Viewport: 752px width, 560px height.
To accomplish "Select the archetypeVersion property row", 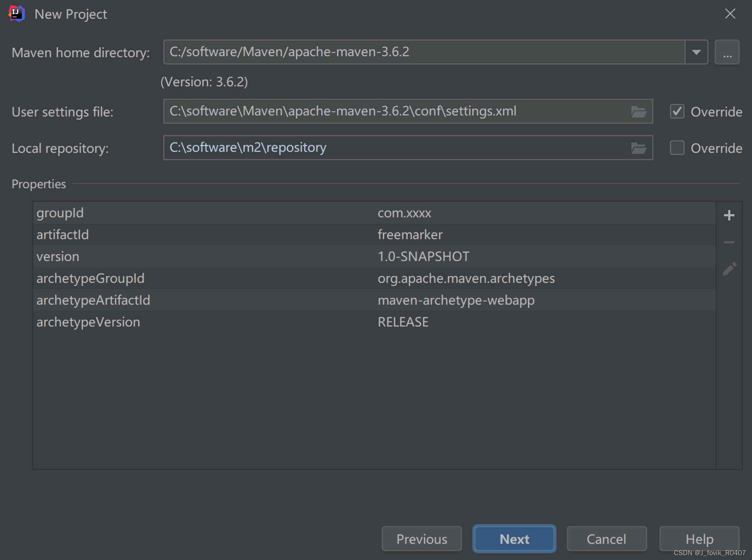I will click(x=375, y=322).
